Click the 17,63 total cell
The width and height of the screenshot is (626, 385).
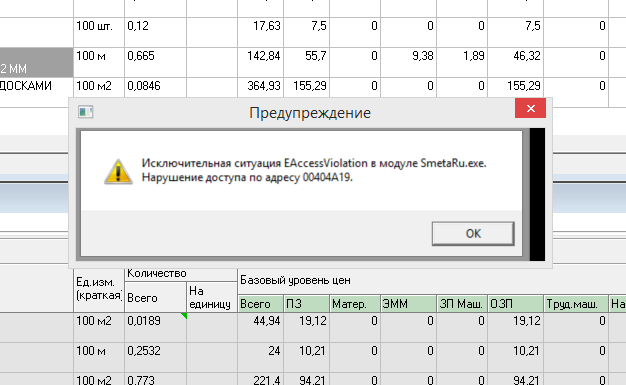[x=260, y=32]
